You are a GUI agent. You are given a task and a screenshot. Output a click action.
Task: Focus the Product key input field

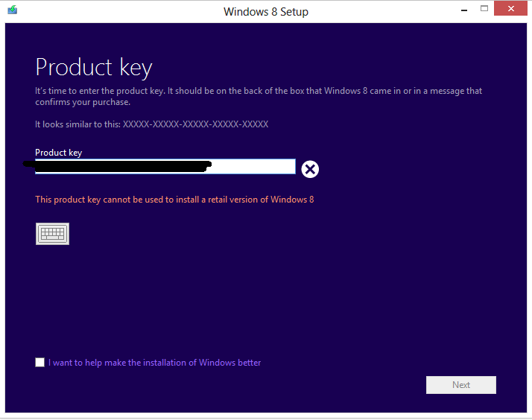click(x=165, y=167)
